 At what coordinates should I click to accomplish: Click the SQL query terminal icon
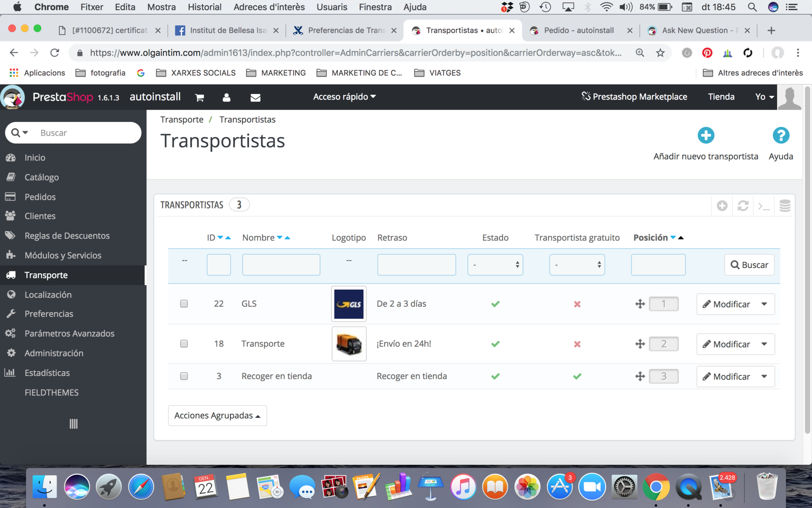pos(764,206)
